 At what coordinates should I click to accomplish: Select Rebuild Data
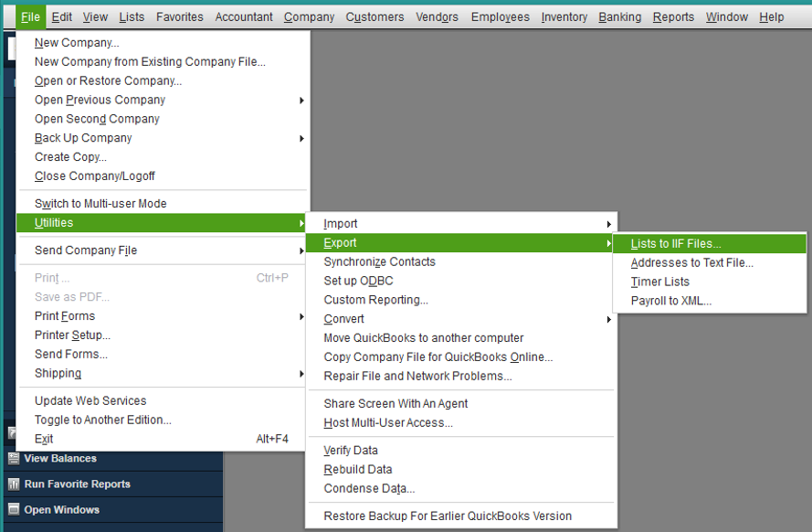(x=460, y=470)
